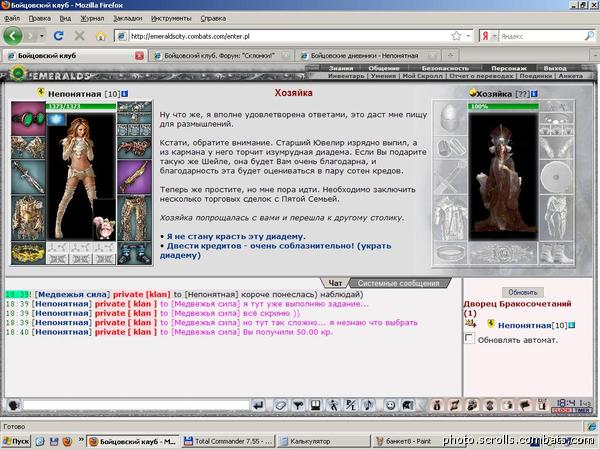Choose 'Двести кредитов - очень соблазнительно'
This screenshot has width=600, height=450.
[x=276, y=250]
